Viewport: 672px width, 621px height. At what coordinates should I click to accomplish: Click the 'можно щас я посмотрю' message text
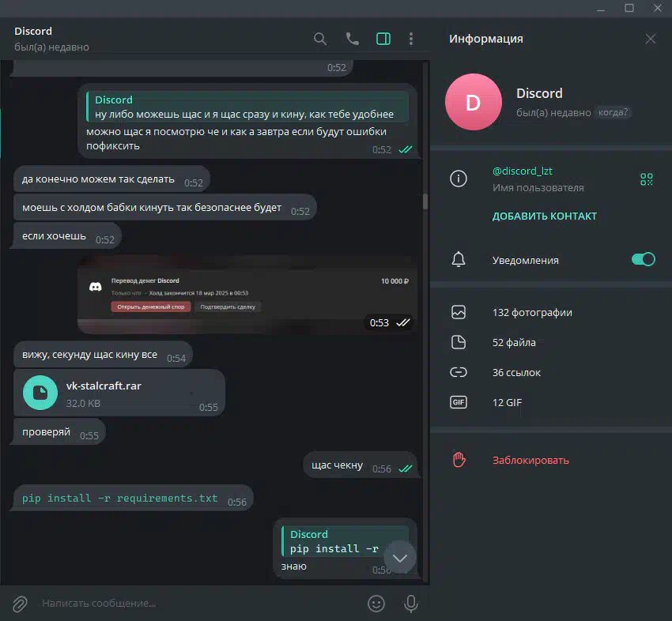click(236, 138)
